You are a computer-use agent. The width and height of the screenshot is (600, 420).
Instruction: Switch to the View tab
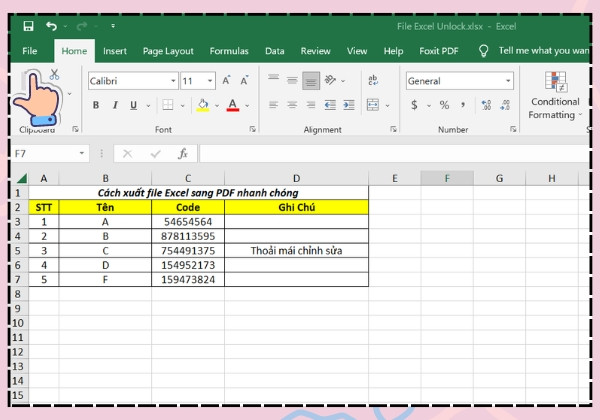[x=357, y=51]
